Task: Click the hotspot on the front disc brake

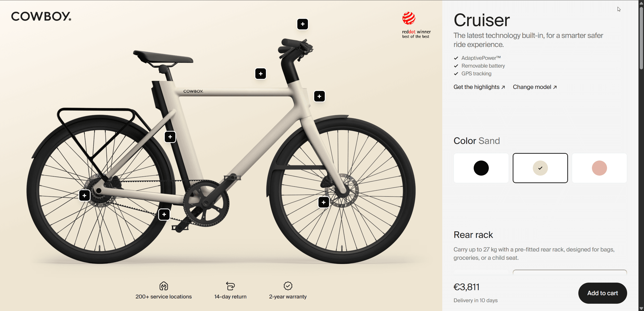Action: 324,202
